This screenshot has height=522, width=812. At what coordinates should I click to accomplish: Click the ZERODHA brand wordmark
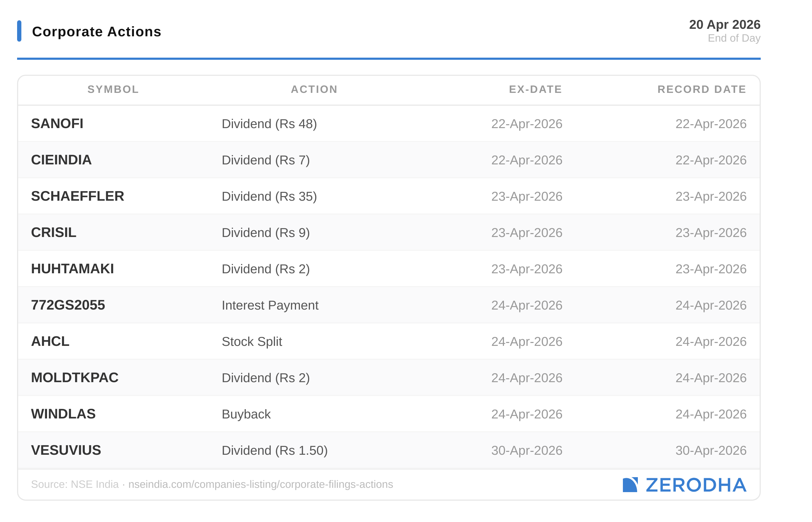click(x=696, y=485)
